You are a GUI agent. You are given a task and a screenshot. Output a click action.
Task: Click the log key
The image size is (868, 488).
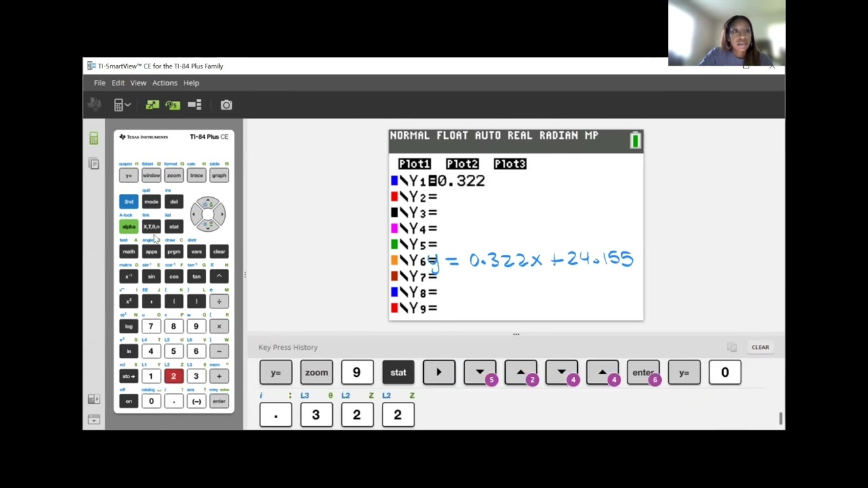pyautogui.click(x=129, y=327)
